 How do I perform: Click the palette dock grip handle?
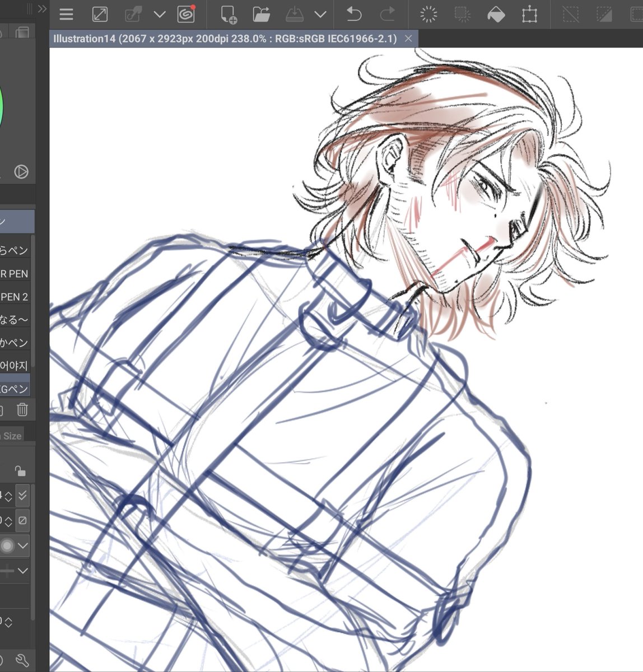click(29, 8)
